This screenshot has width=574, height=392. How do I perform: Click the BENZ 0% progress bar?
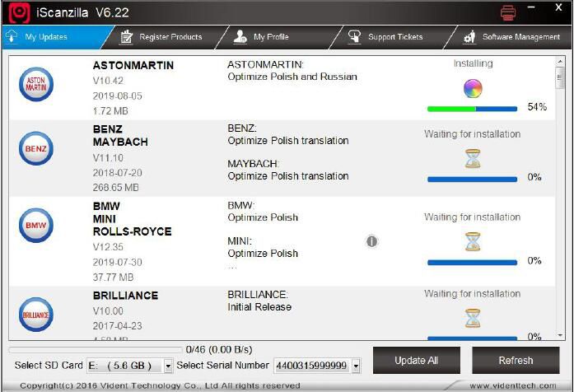coord(472,180)
